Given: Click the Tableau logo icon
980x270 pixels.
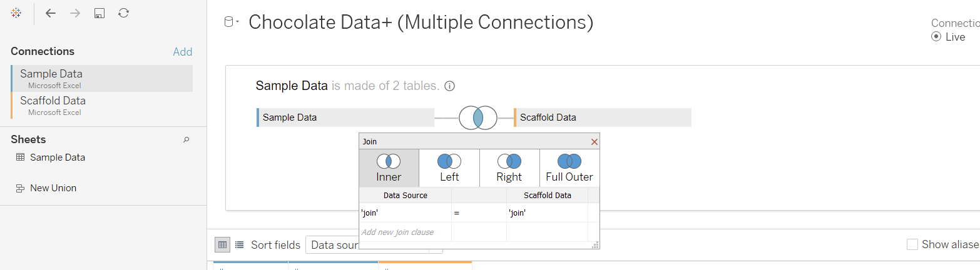Looking at the screenshot, I should tap(17, 13).
